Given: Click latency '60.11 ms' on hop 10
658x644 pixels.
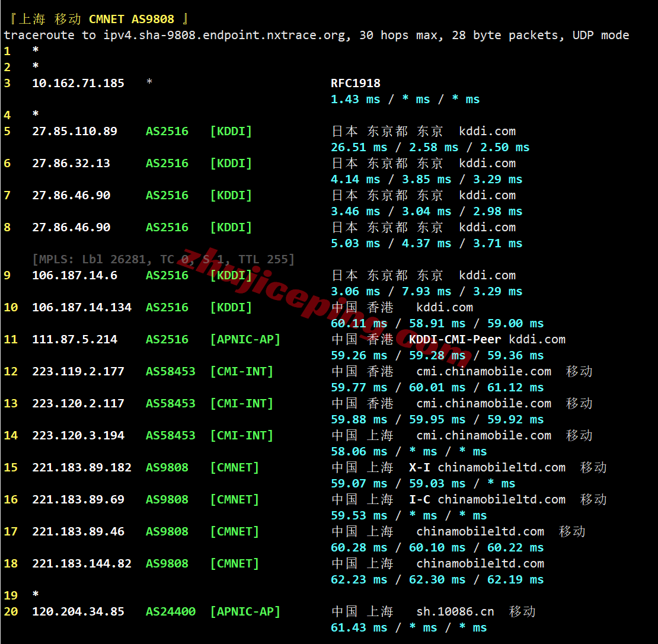Looking at the screenshot, I should [x=359, y=323].
